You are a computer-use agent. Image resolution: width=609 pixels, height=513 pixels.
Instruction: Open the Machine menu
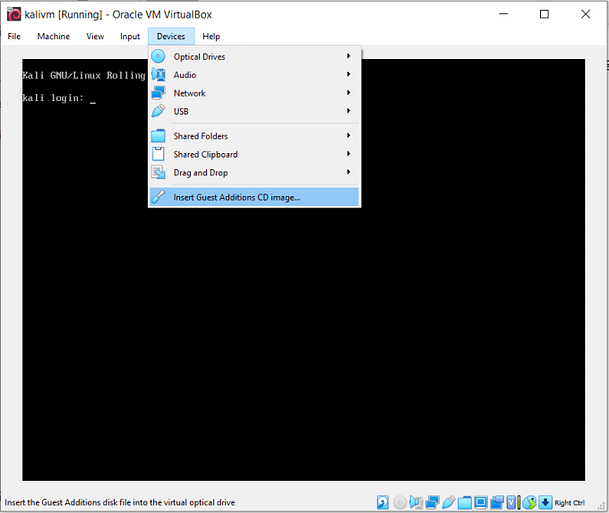pyautogui.click(x=54, y=36)
